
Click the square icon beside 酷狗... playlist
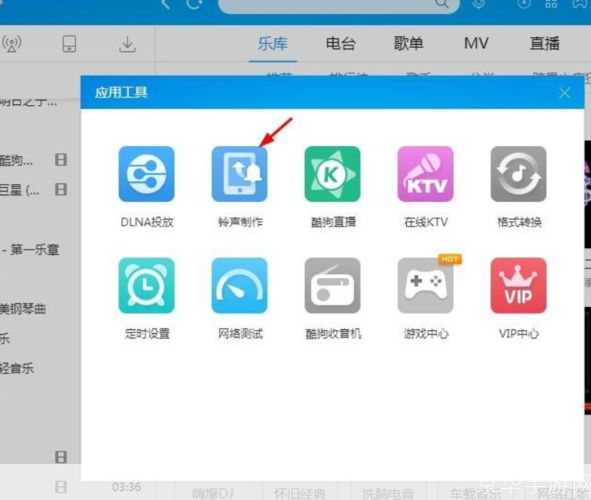[x=61, y=160]
